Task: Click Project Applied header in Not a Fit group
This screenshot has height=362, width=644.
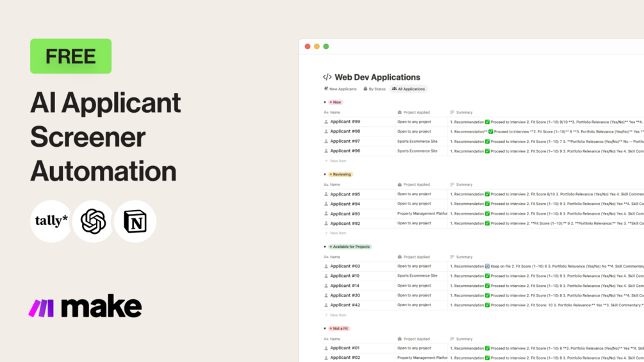Action: pos(413,339)
